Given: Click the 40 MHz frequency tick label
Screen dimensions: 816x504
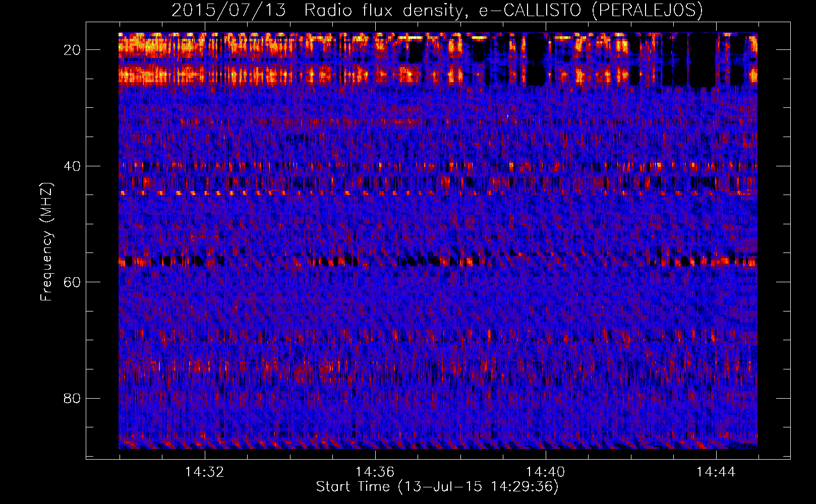Looking at the screenshot, I should (72, 166).
